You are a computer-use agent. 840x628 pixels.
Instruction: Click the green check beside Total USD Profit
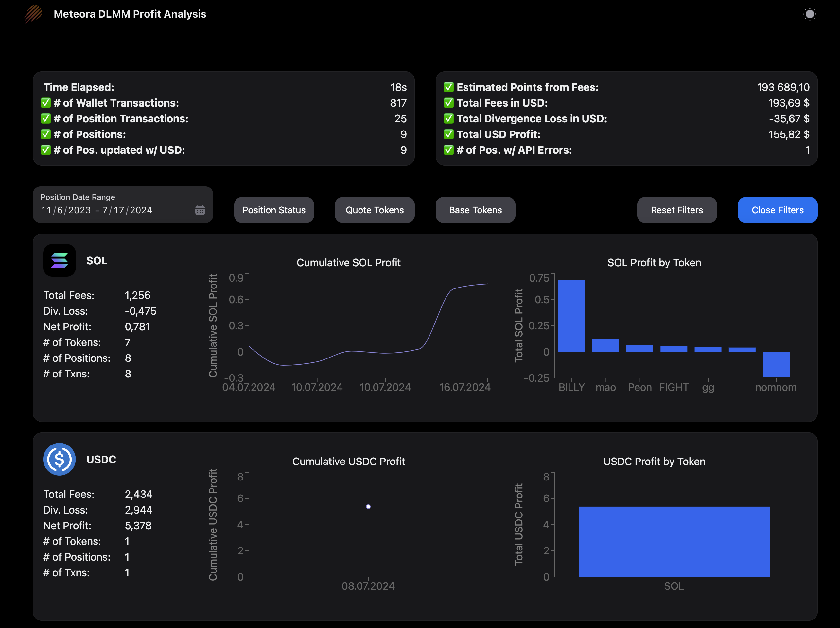448,134
